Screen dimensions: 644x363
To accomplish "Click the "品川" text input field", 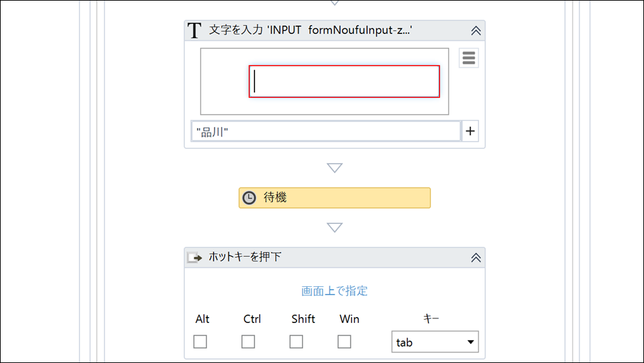I will point(326,131).
